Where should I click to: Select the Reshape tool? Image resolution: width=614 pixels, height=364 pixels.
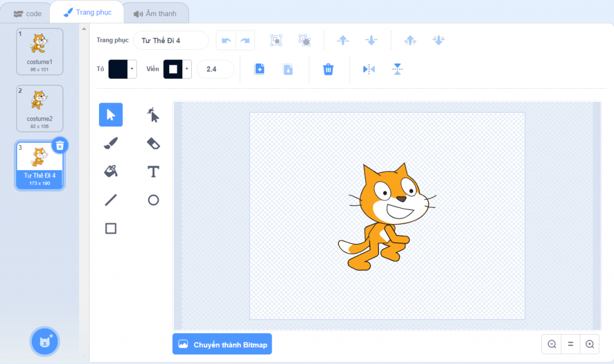click(x=153, y=115)
